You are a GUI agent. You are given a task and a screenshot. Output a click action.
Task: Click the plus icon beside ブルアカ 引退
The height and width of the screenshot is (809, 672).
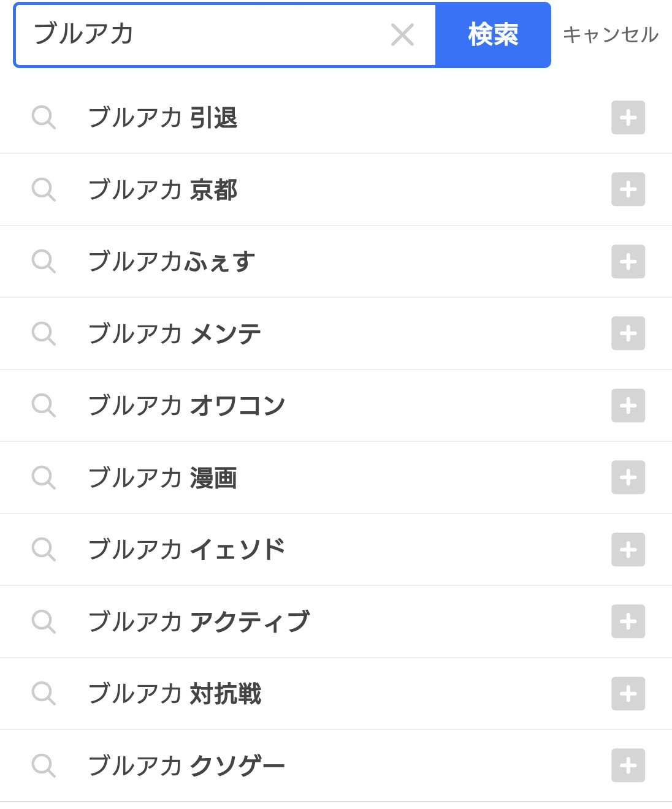(x=628, y=118)
